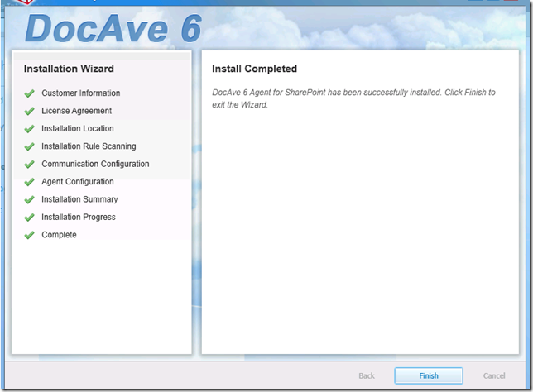This screenshot has width=533, height=392.
Task: Click checkmark beside Communication Configuration
Action: (x=30, y=164)
